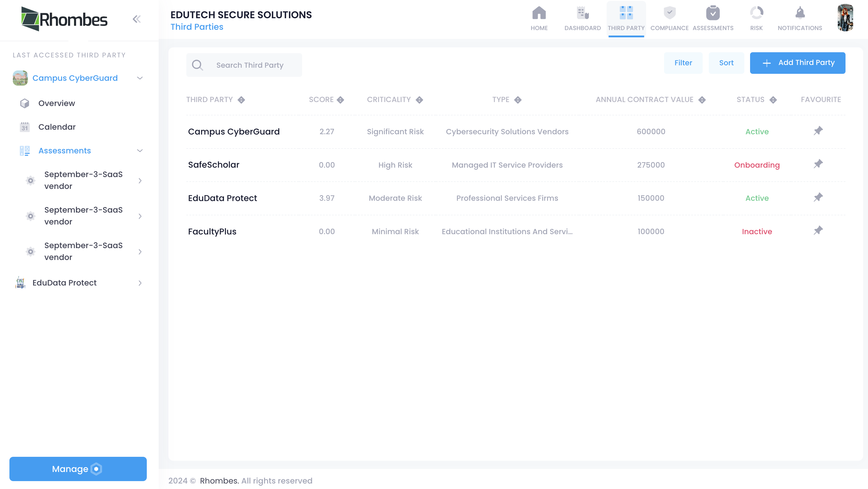Click the Manage button

(78, 469)
